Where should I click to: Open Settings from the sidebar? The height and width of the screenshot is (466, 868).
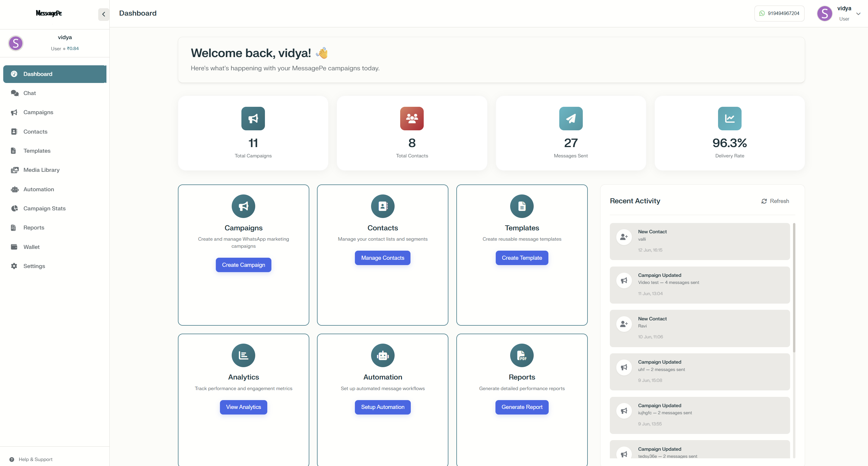(55, 266)
